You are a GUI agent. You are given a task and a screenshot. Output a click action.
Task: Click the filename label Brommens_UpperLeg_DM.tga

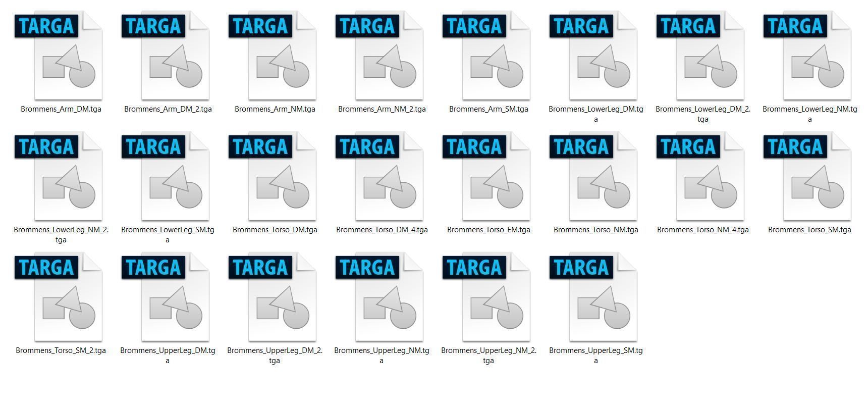click(x=168, y=356)
